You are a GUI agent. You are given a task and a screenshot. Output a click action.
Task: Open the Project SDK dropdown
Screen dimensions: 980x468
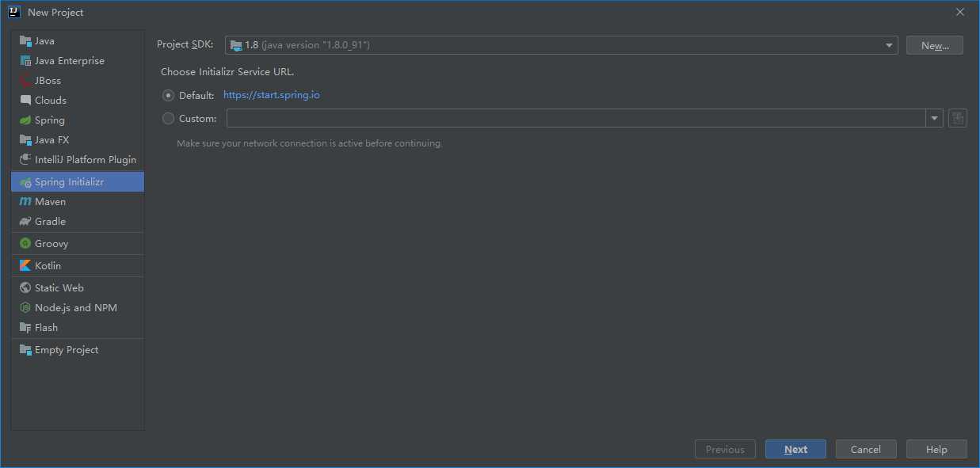pyautogui.click(x=561, y=45)
